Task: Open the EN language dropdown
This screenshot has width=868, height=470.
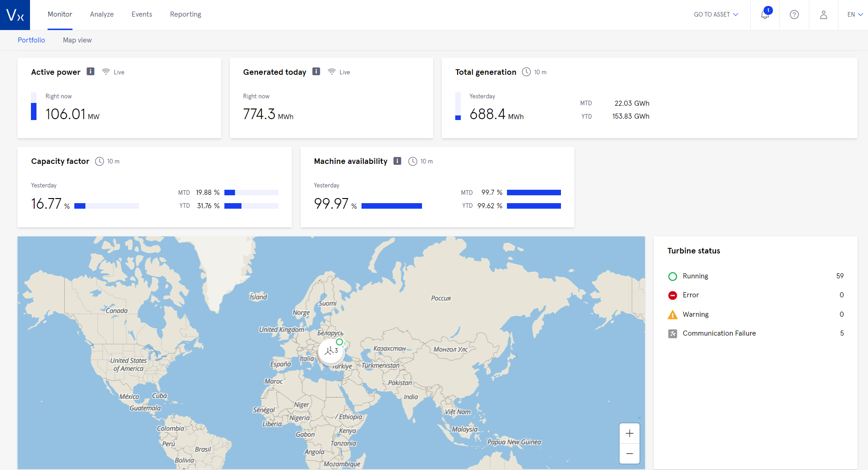Action: coord(855,14)
